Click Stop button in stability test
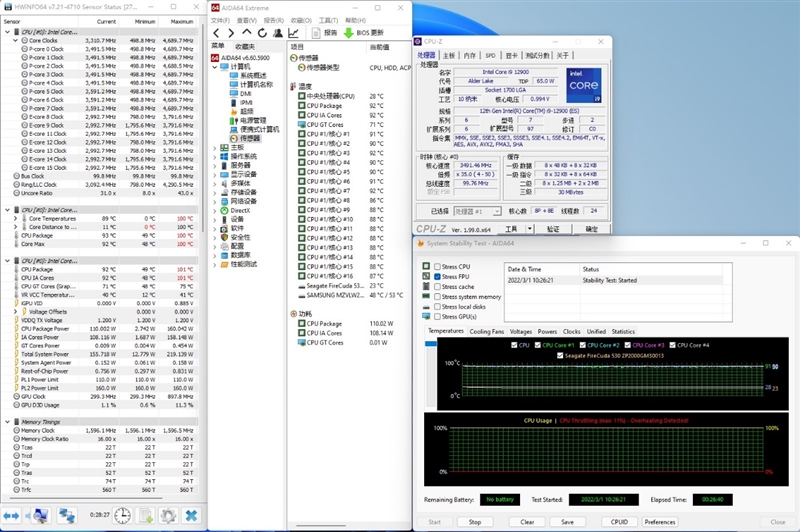This screenshot has height=532, width=800. coord(475,522)
